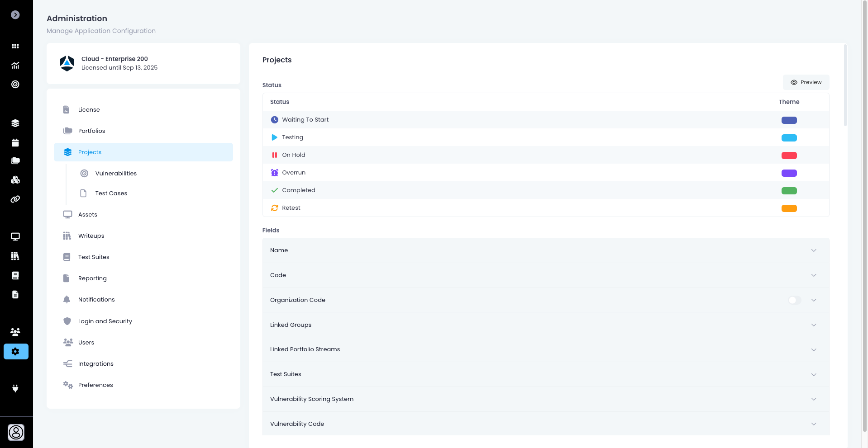Click the On Hold status row
Screen dimensions: 868x448
pyautogui.click(x=294, y=155)
